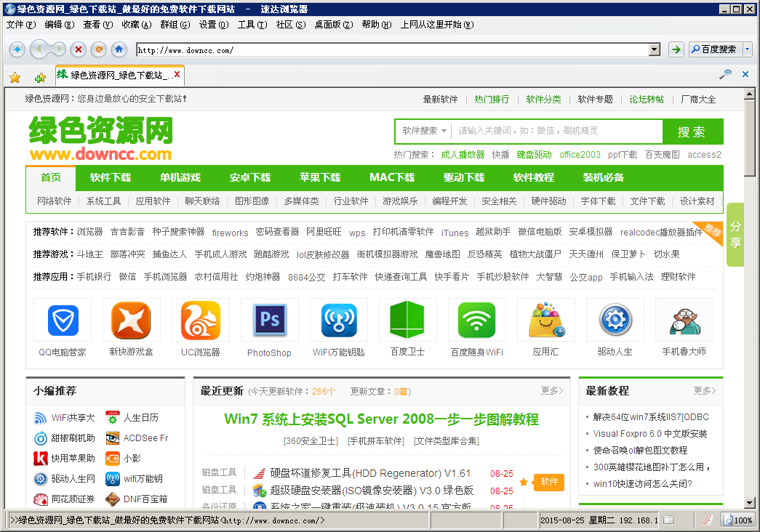Click the 手机鲁大师 app icon
The height and width of the screenshot is (532, 760).
pyautogui.click(x=684, y=320)
